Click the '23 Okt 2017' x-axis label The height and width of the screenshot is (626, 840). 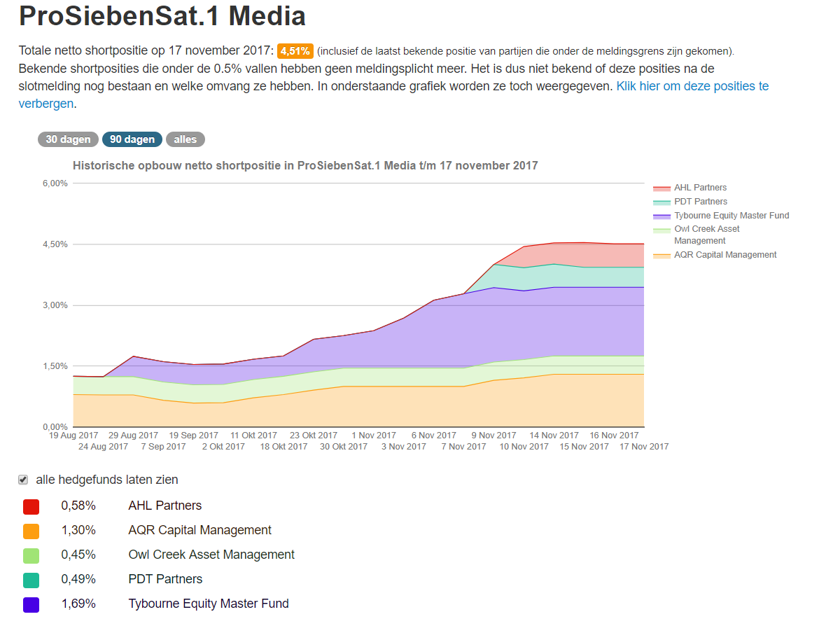314,436
